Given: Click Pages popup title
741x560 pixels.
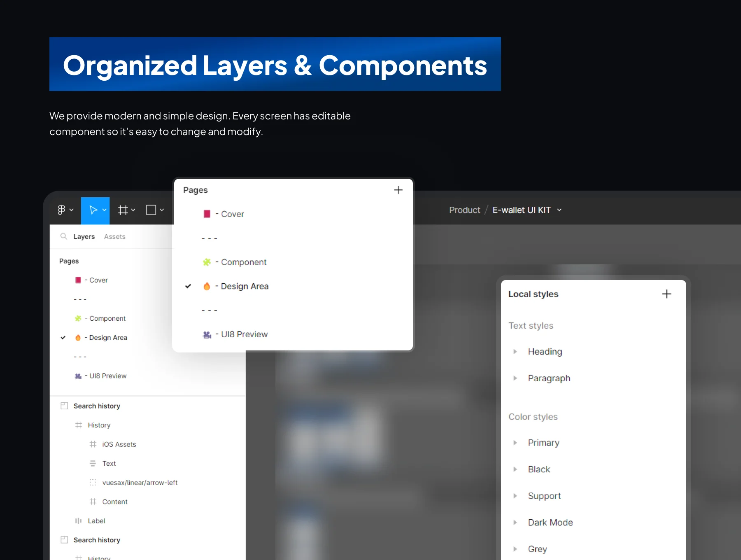Looking at the screenshot, I should 196,190.
